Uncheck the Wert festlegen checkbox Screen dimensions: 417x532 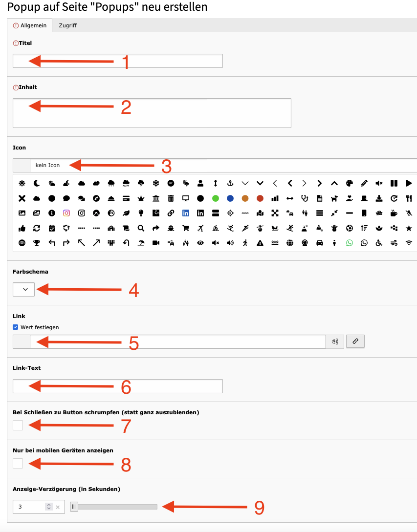click(15, 327)
